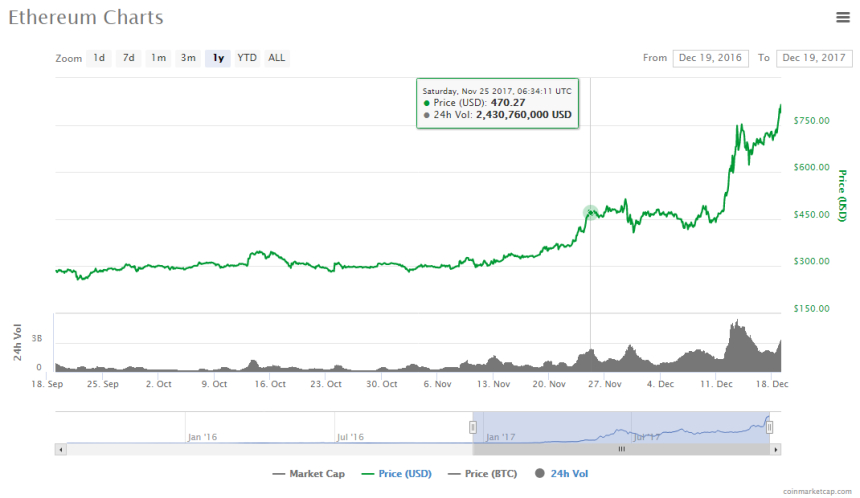Click the highlighted Nov 25 data point

590,212
